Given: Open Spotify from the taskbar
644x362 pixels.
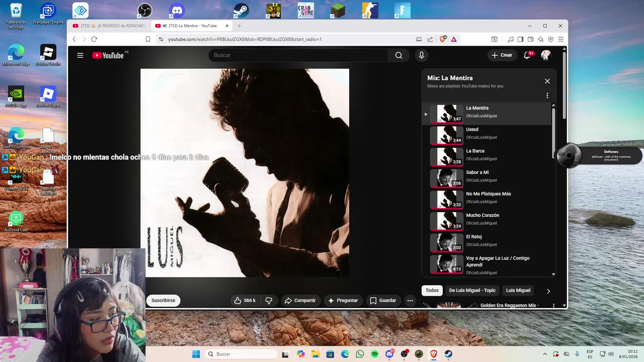Looking at the screenshot, I should click(x=375, y=354).
